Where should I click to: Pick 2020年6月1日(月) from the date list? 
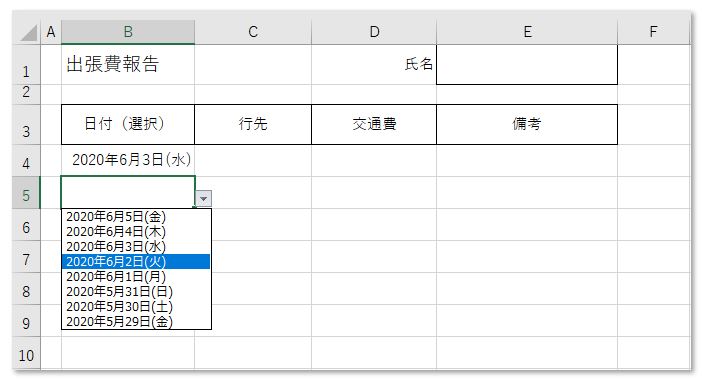[x=136, y=277]
